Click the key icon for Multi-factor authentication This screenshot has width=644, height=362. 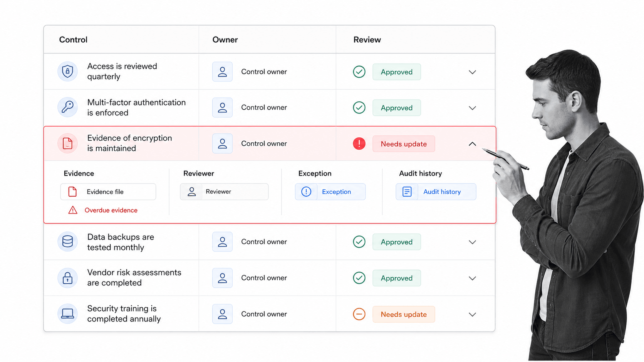(67, 107)
